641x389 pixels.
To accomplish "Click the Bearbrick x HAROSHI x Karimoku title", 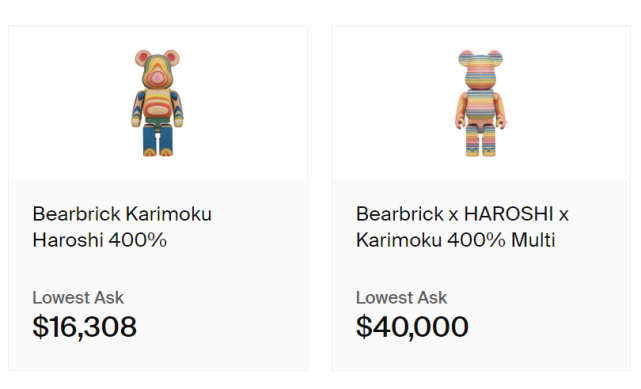I will click(x=462, y=227).
